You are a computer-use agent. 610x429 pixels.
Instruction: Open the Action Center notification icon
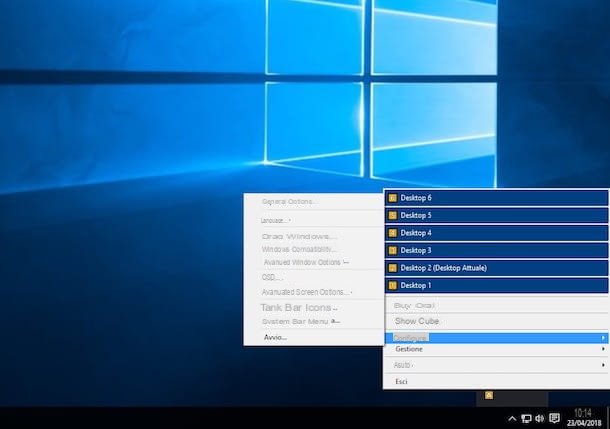coord(554,418)
